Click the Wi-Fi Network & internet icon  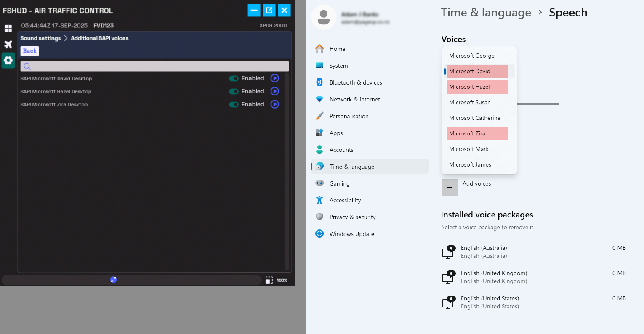coord(319,99)
